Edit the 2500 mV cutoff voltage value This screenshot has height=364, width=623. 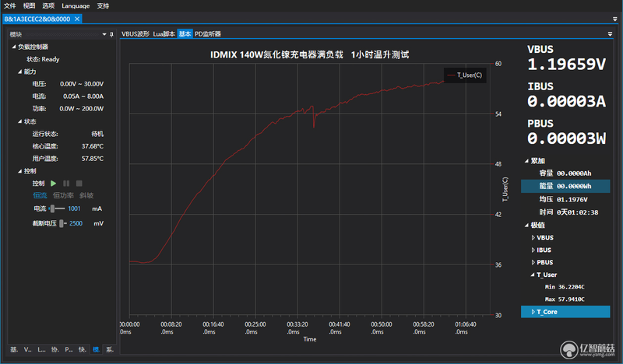pyautogui.click(x=76, y=223)
